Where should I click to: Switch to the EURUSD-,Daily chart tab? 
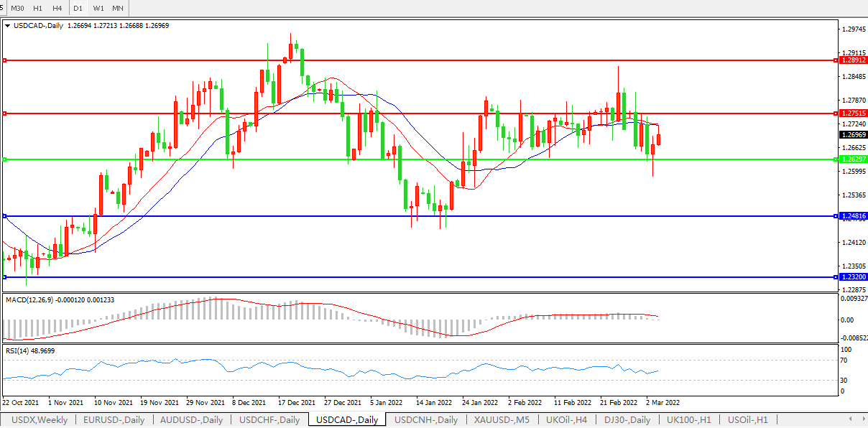tap(114, 420)
